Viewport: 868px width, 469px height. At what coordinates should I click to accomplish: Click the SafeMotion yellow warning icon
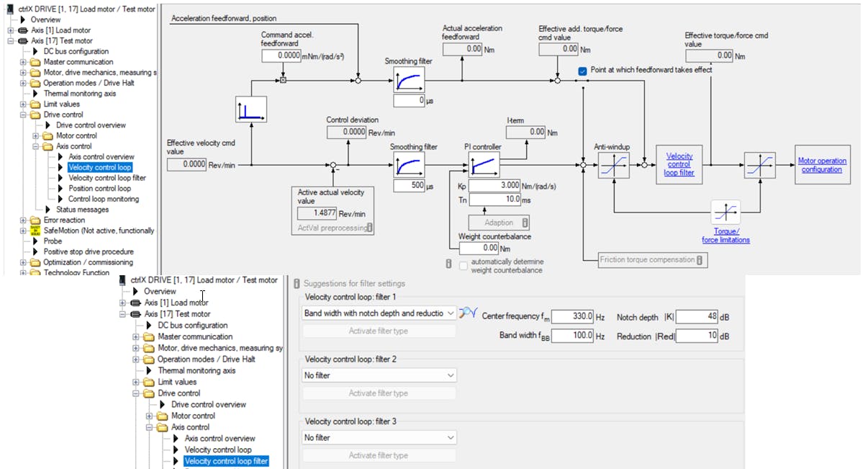[34, 231]
